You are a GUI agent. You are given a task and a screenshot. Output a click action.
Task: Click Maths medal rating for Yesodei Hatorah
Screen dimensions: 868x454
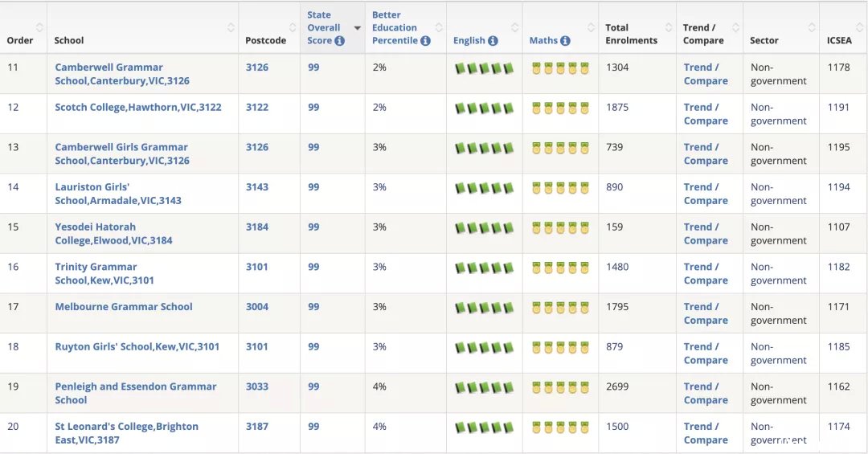(560, 228)
